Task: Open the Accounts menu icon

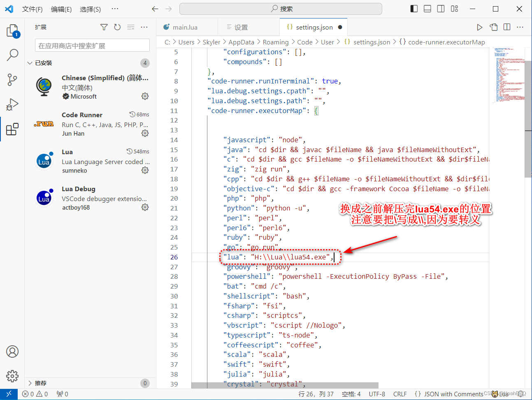Action: click(x=12, y=351)
